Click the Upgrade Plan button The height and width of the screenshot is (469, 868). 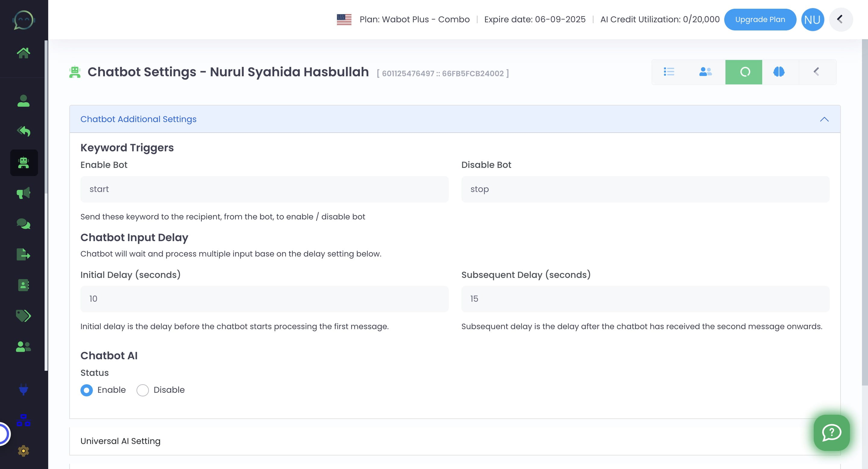[x=760, y=20]
